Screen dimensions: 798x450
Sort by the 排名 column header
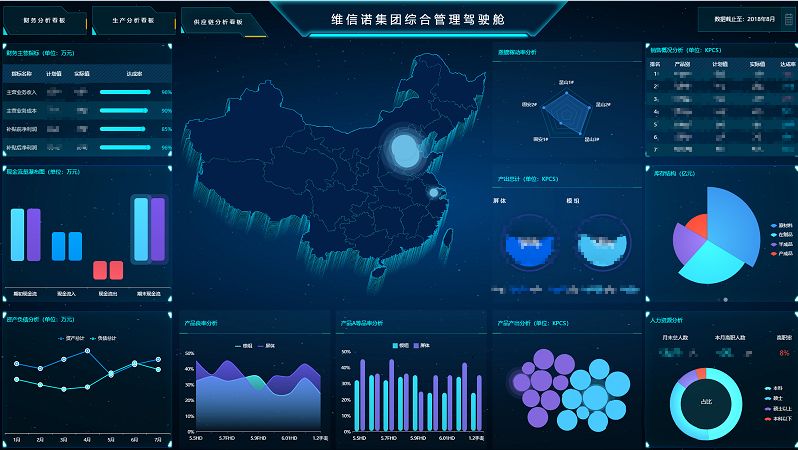[x=655, y=64]
